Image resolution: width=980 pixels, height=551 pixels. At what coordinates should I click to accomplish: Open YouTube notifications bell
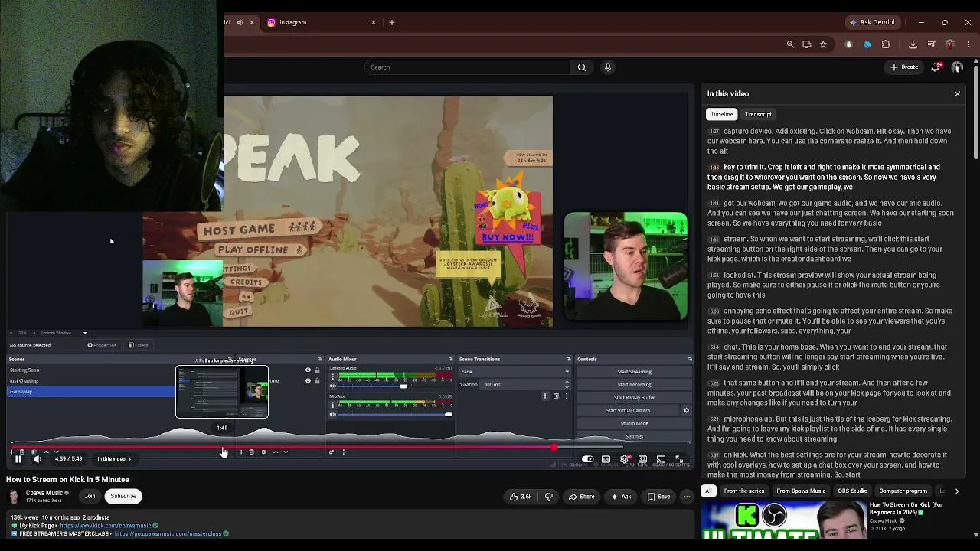936,67
